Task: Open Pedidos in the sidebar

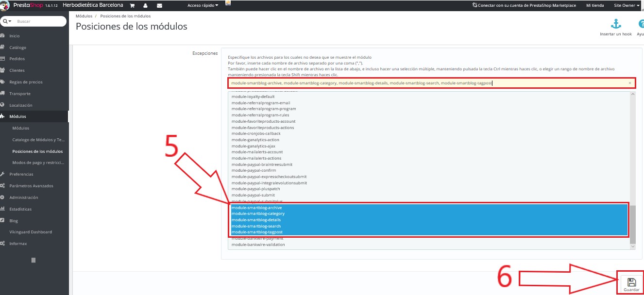Action: click(x=17, y=59)
